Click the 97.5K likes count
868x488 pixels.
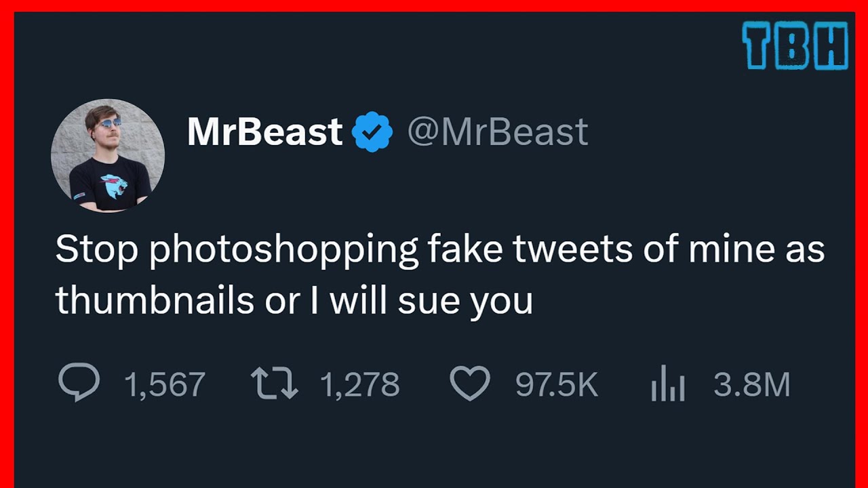[x=557, y=385]
